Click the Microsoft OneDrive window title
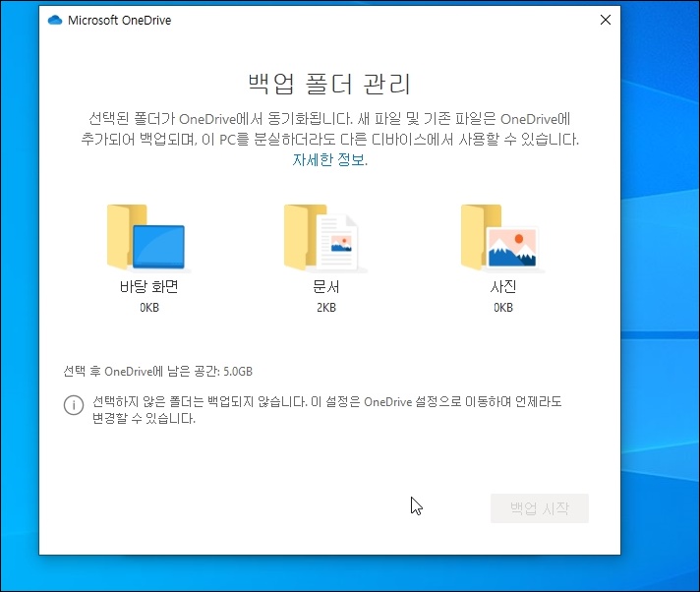This screenshot has height=592, width=700. point(120,20)
